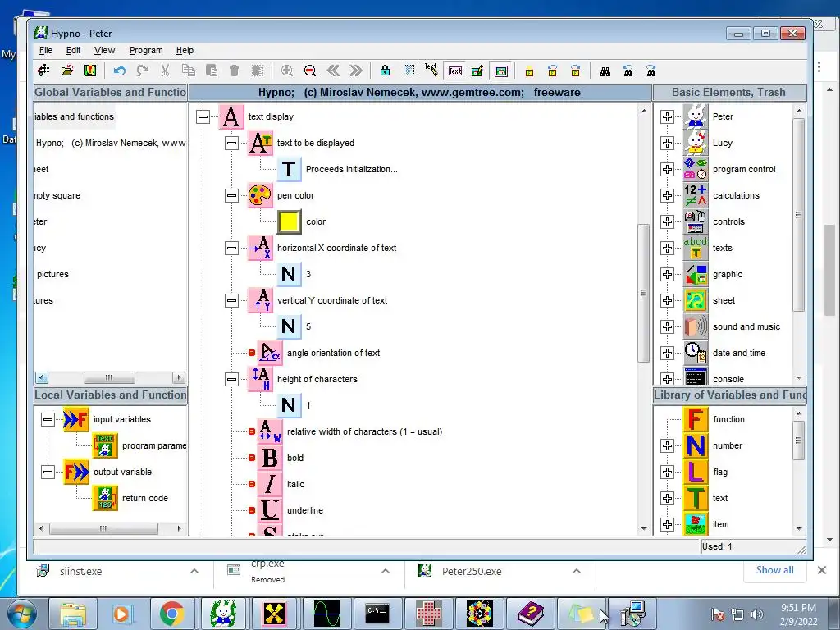Close the downloads bar with X
This screenshot has height=630, width=840.
point(822,571)
